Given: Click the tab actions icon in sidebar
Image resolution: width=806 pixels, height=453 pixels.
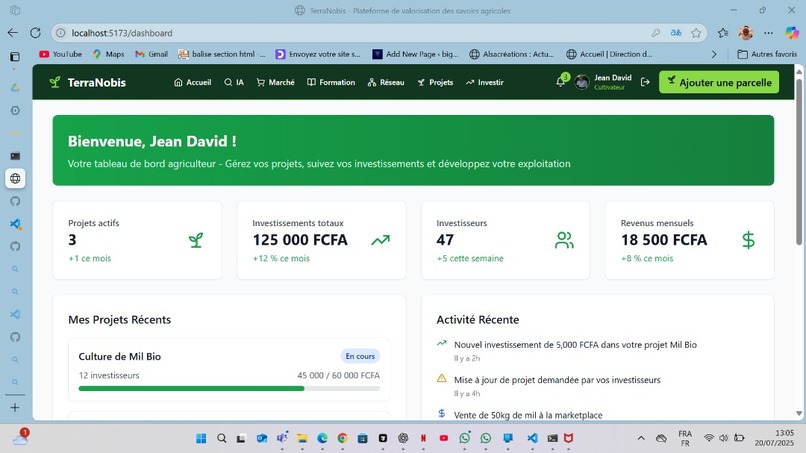Looking at the screenshot, I should (15, 57).
